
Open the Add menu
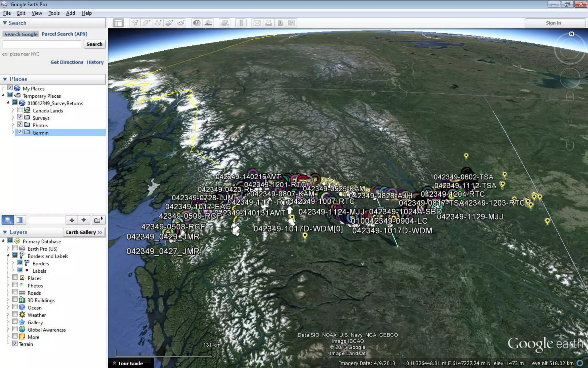click(70, 13)
